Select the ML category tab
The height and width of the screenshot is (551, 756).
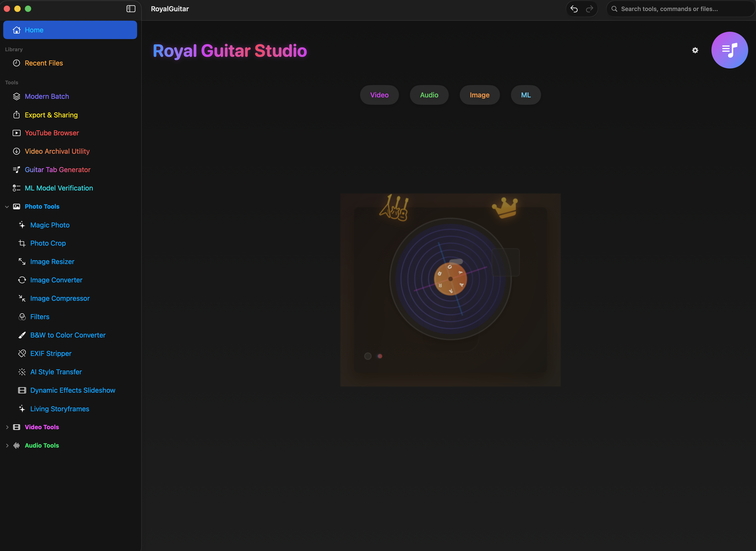pos(526,95)
